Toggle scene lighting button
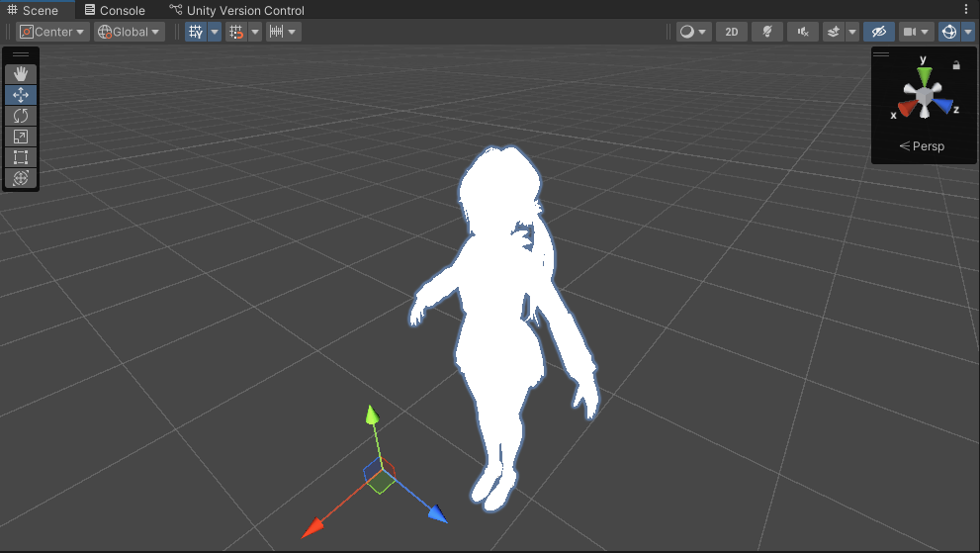The width and height of the screenshot is (980, 553). 766,32
